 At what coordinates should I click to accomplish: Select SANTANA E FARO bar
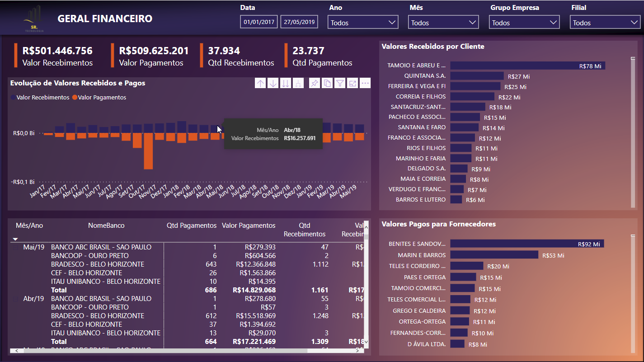[x=465, y=127]
